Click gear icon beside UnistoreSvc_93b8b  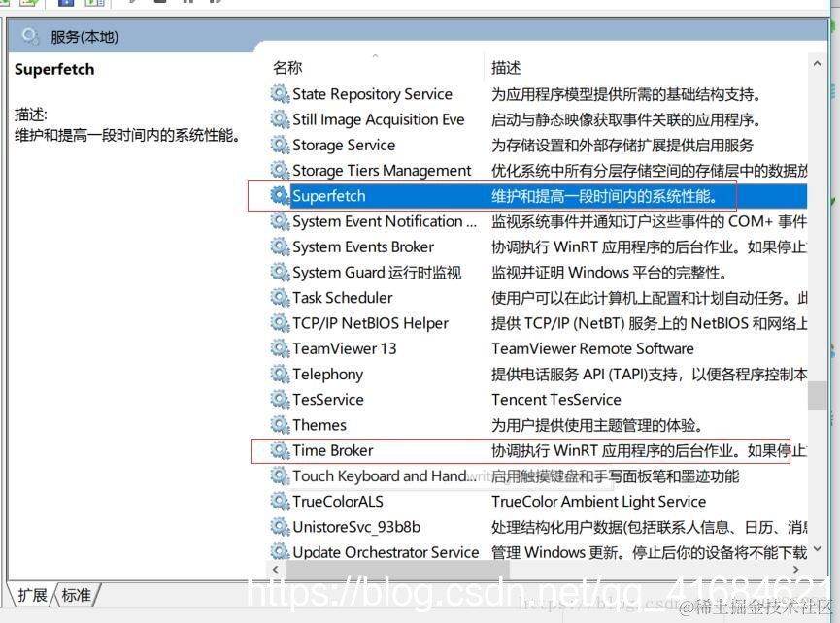(280, 527)
